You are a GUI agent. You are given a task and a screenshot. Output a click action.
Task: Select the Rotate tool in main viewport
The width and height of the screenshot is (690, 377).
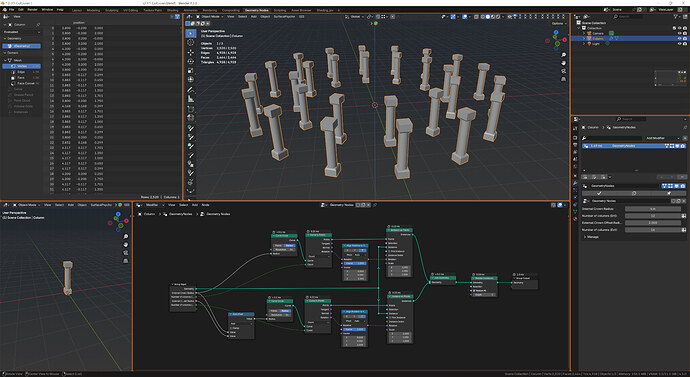[191, 62]
